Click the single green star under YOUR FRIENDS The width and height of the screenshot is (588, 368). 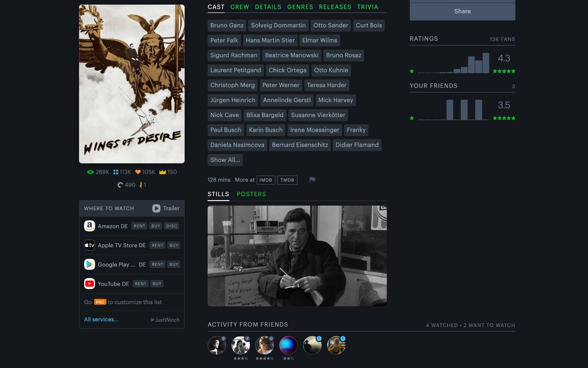click(412, 118)
